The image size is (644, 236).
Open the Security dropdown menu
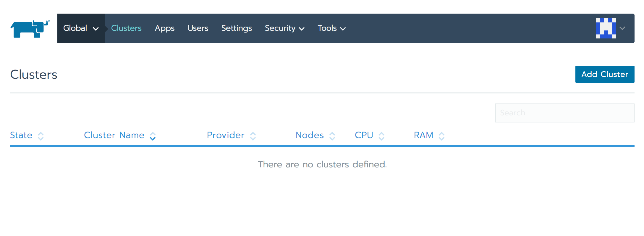[x=284, y=28]
